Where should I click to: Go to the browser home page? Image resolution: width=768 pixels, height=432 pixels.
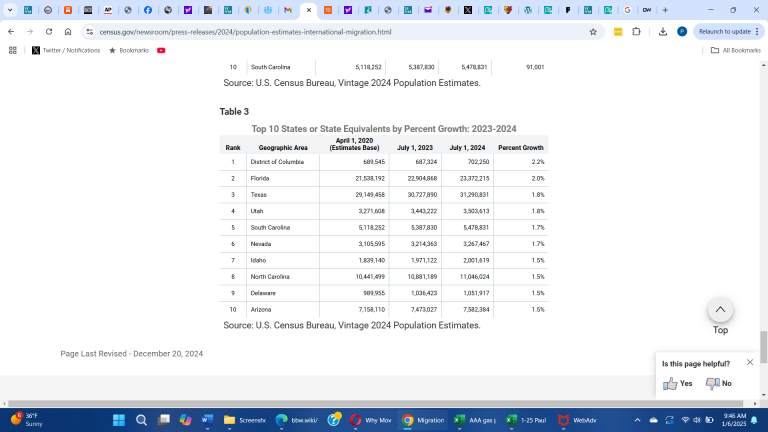coord(67,31)
